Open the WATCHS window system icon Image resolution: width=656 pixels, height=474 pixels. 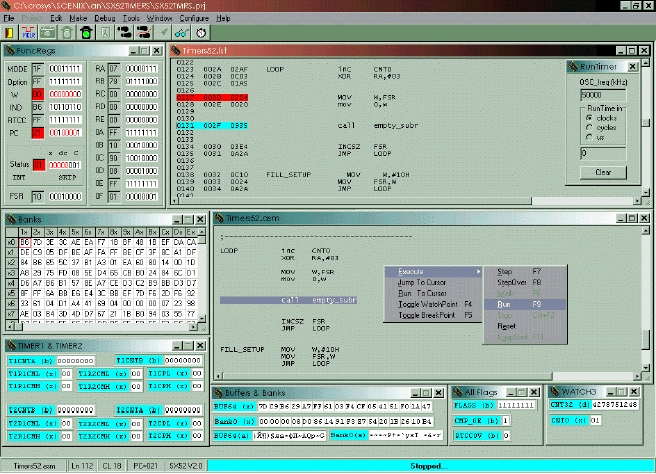[x=555, y=392]
